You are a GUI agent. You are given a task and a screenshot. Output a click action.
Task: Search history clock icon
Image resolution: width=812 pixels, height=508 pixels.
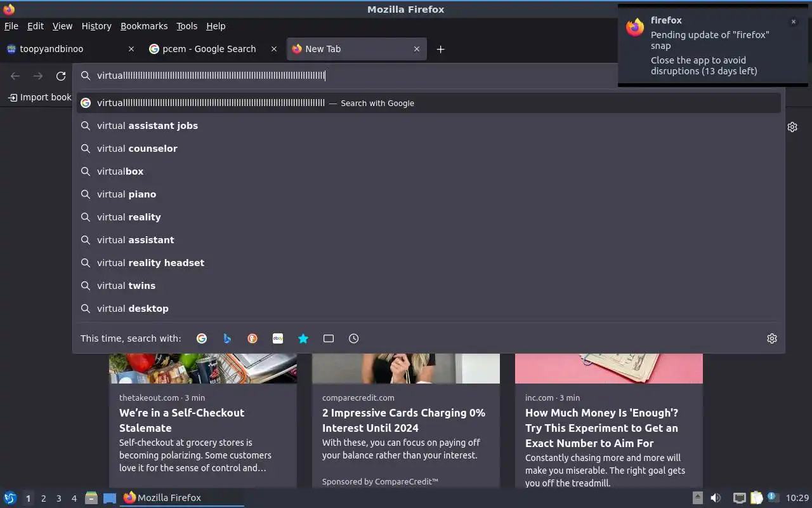click(x=354, y=338)
